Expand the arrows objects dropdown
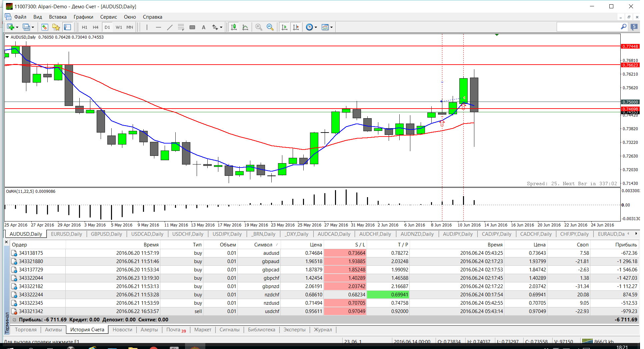644x349 pixels. point(221,27)
